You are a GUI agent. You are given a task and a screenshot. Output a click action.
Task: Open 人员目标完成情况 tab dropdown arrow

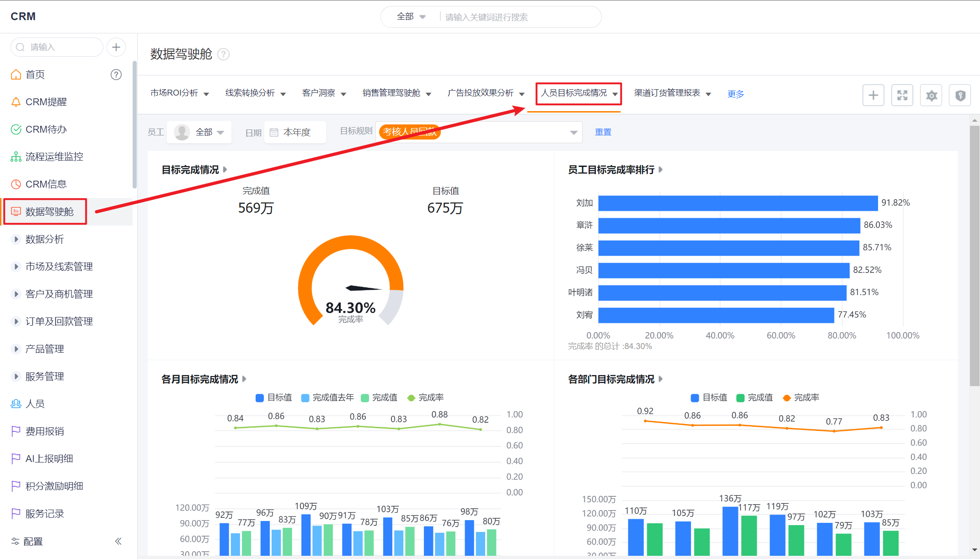coord(615,94)
